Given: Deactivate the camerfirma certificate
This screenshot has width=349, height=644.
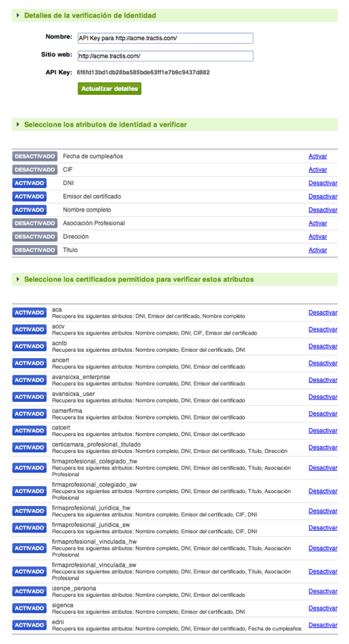Looking at the screenshot, I should [x=322, y=413].
